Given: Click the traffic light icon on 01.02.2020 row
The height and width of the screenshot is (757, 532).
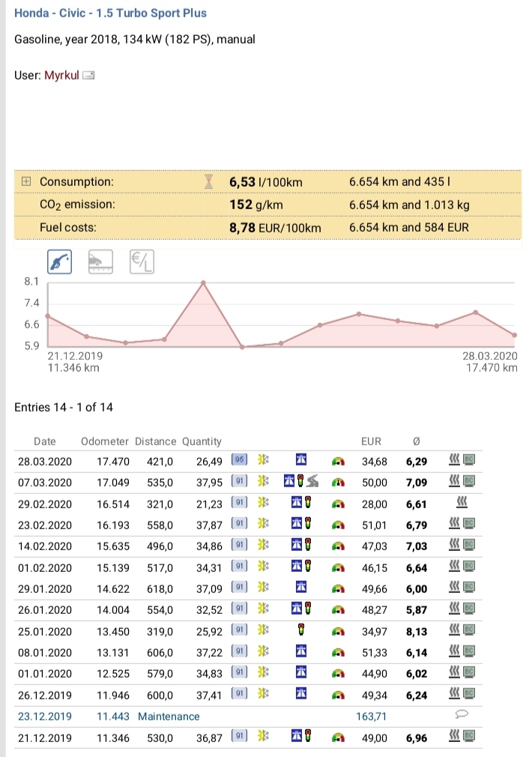Looking at the screenshot, I should coord(307,566).
